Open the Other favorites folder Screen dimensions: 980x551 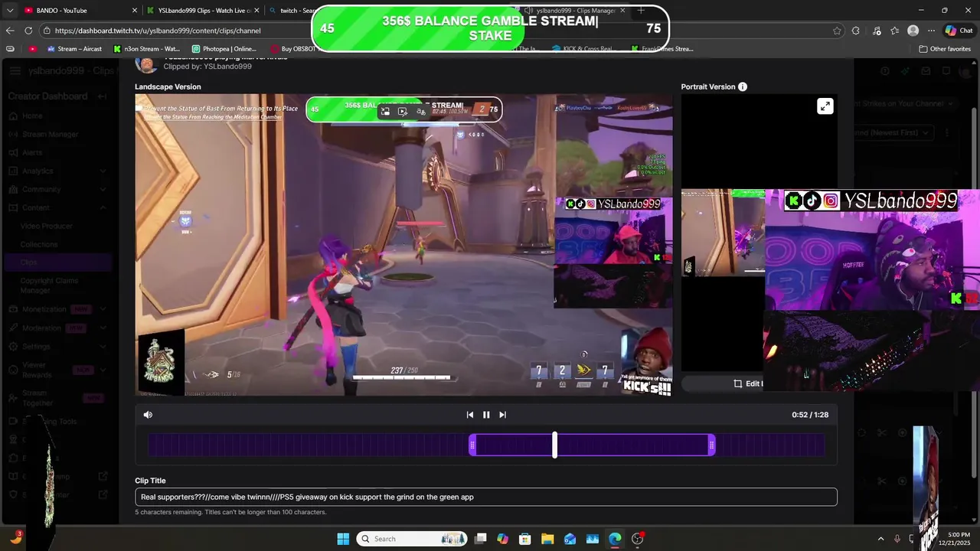(945, 49)
